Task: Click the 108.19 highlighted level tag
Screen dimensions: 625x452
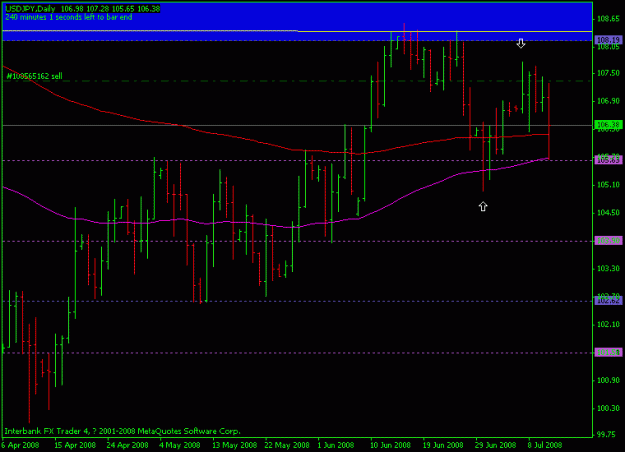Action: pyautogui.click(x=608, y=40)
